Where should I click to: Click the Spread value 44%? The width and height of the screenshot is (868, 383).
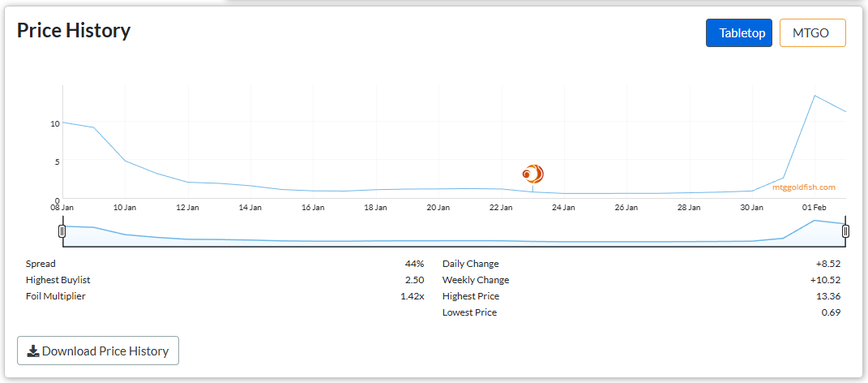tap(414, 264)
